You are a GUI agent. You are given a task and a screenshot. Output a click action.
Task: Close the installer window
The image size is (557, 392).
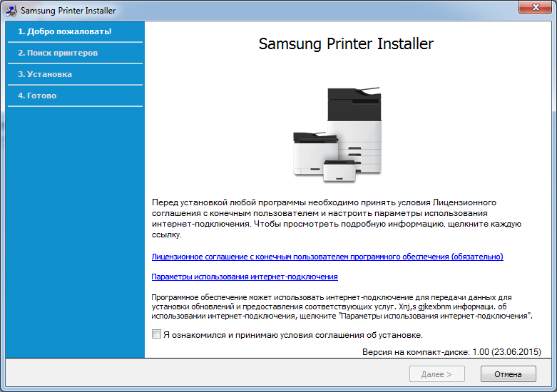pyautogui.click(x=536, y=7)
